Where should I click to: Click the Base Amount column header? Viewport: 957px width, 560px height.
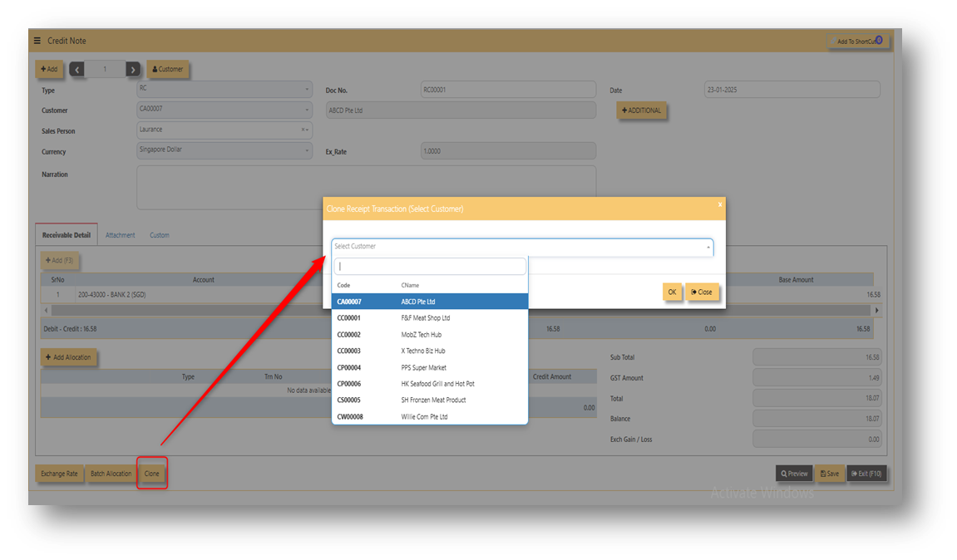796,280
